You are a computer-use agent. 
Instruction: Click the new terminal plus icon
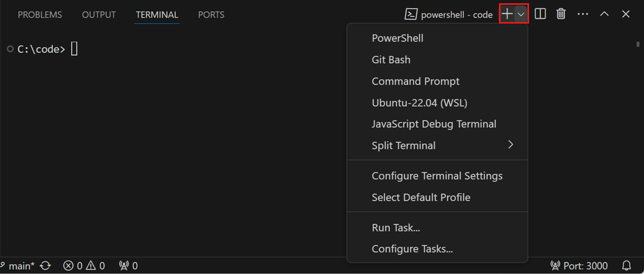(507, 14)
